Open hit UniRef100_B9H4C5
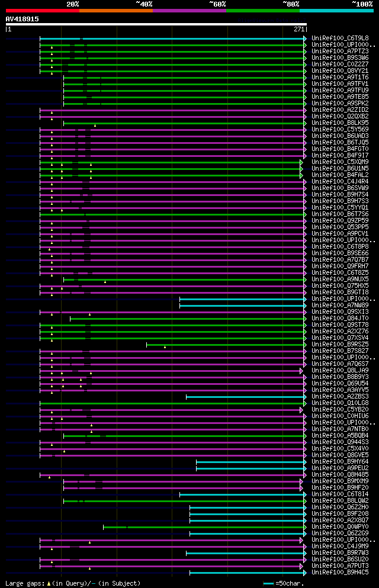Image resolution: width=379 pixels, height=588 pixels. pyautogui.click(x=340, y=573)
